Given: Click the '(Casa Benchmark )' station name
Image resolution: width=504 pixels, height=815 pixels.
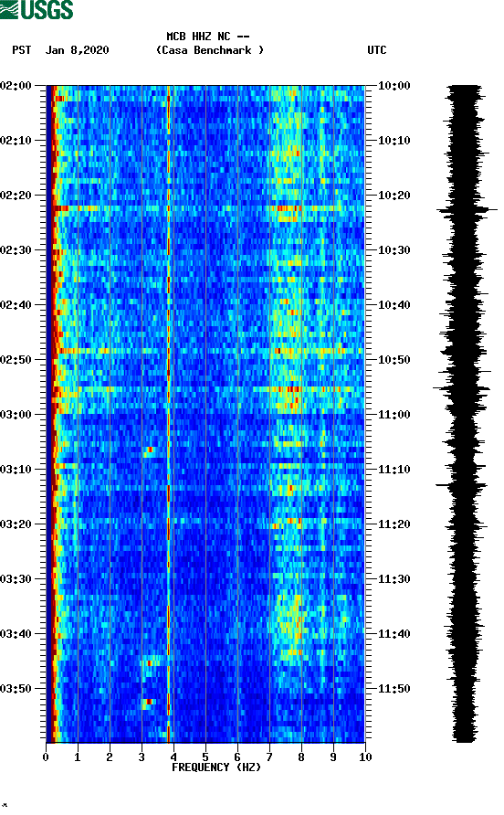Looking at the screenshot, I should tap(210, 50).
